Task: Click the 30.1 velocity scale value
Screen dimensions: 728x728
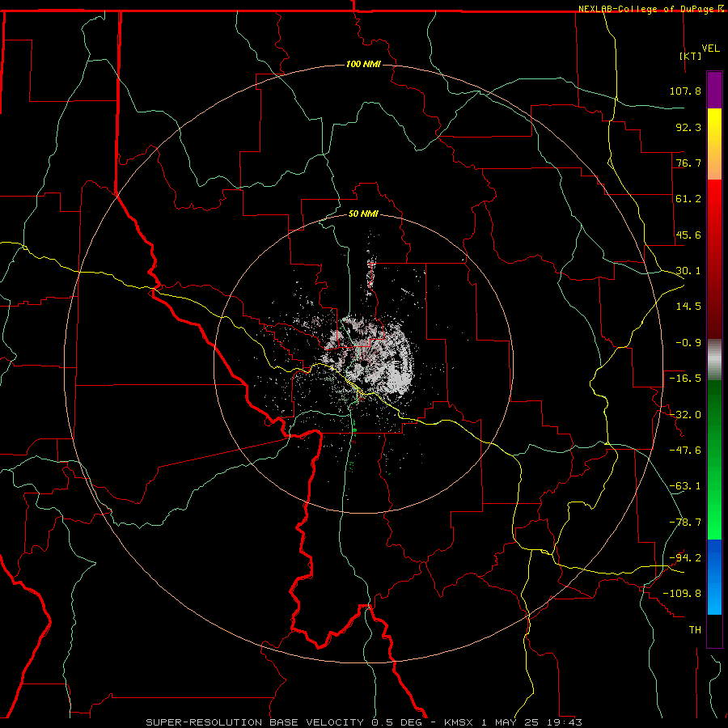Action: point(688,271)
